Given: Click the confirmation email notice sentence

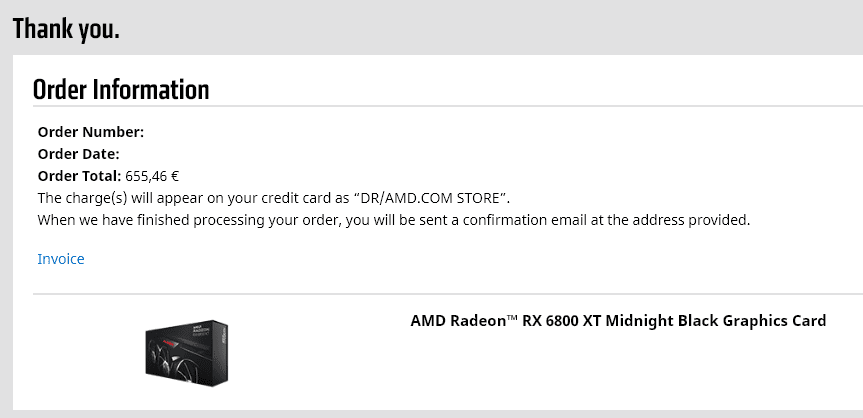Looking at the screenshot, I should (x=393, y=219).
